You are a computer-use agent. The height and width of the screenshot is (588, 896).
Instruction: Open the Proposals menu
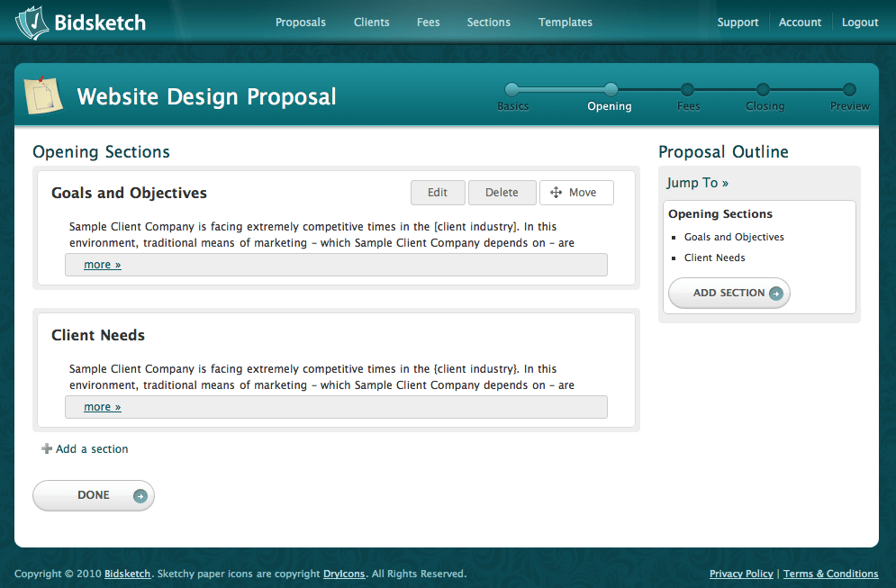pos(301,23)
